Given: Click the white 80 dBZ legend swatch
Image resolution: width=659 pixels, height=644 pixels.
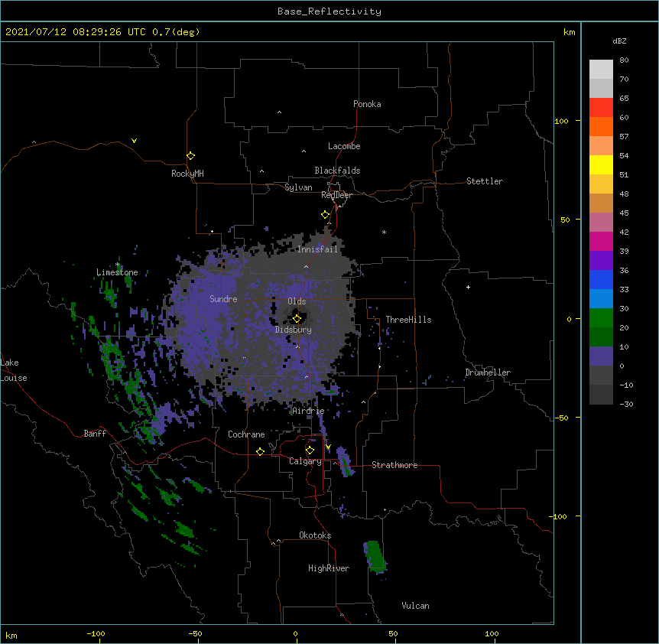Looking at the screenshot, I should click(601, 70).
